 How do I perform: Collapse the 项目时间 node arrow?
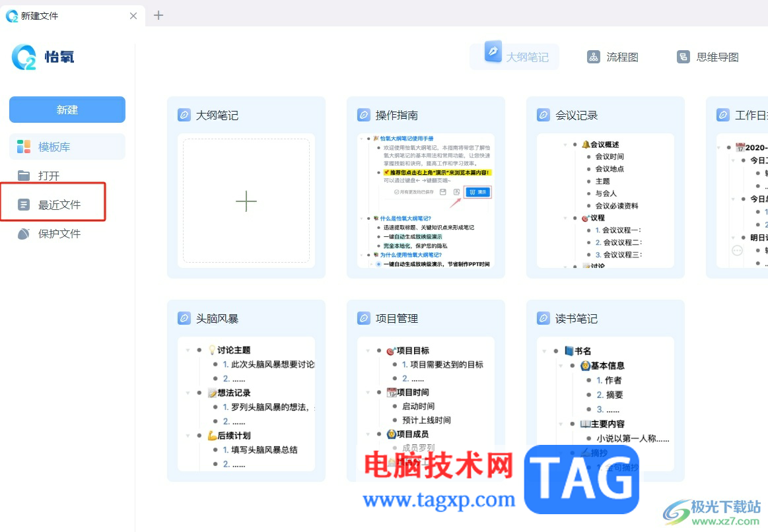pos(368,393)
